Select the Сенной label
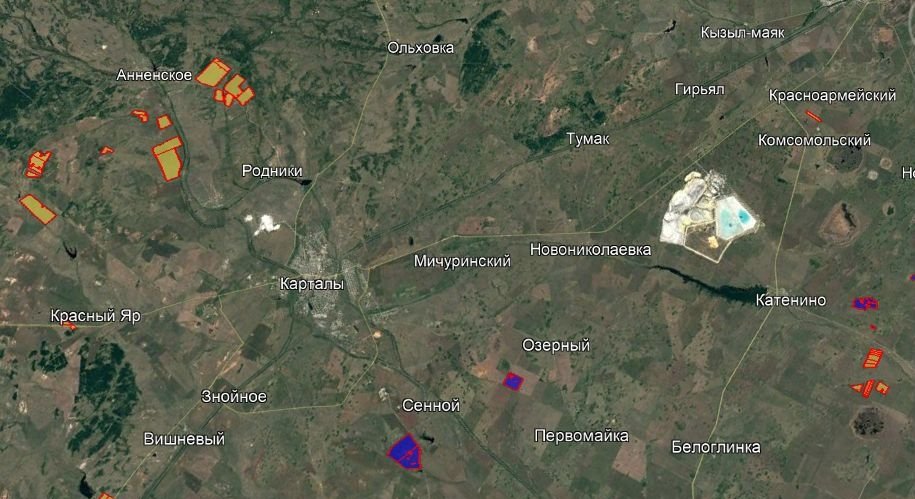This screenshot has width=915, height=499. click(x=431, y=405)
